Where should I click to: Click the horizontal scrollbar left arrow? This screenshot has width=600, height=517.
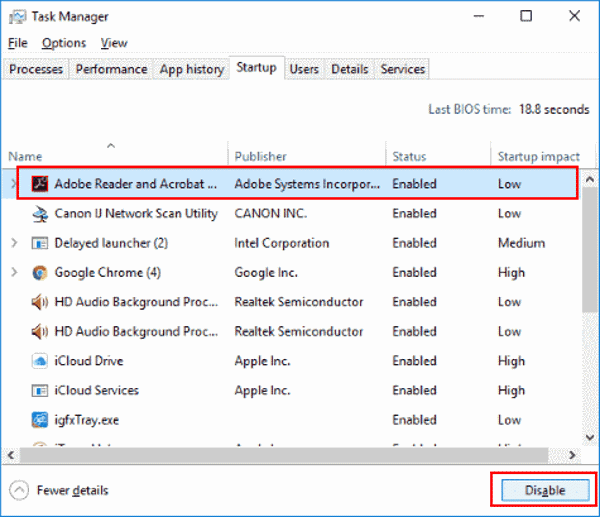pyautogui.click(x=11, y=455)
